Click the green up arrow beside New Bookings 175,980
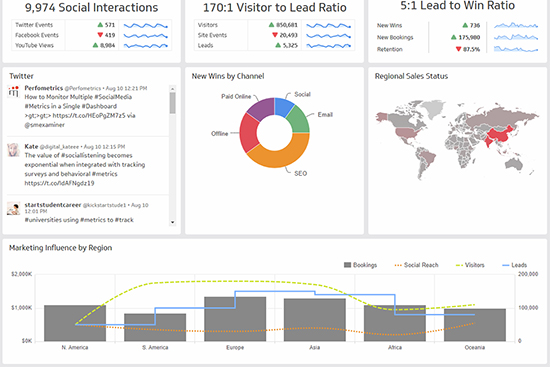This screenshot has height=367, width=550. coord(454,37)
